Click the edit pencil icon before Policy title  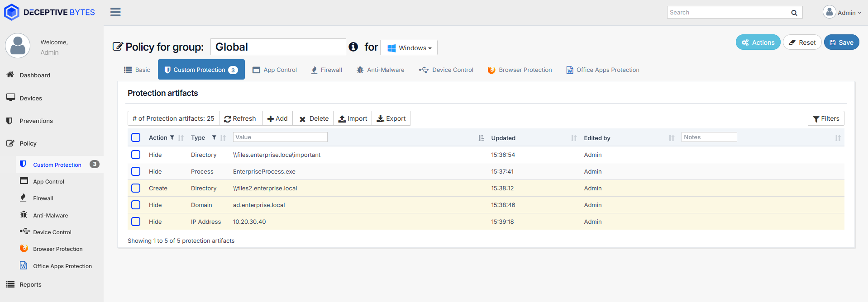[118, 47]
